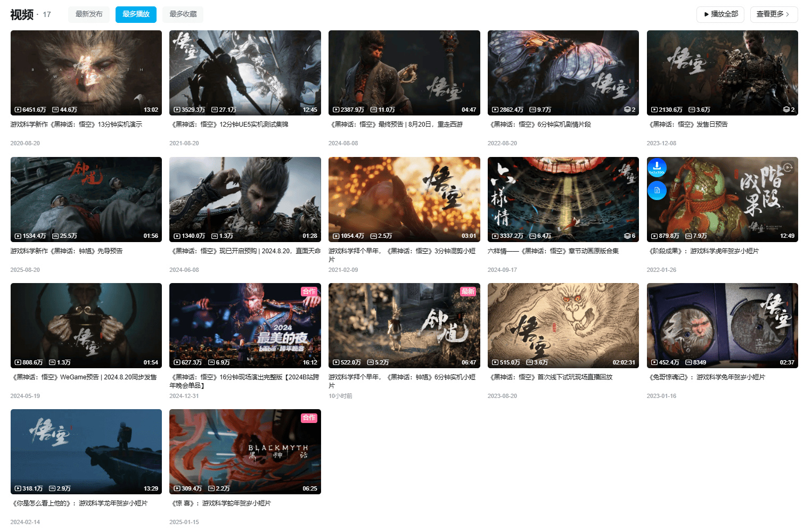Image resolution: width=812 pixels, height=531 pixels.
Task: Select the 最多播放 sort tab
Action: (x=136, y=14)
